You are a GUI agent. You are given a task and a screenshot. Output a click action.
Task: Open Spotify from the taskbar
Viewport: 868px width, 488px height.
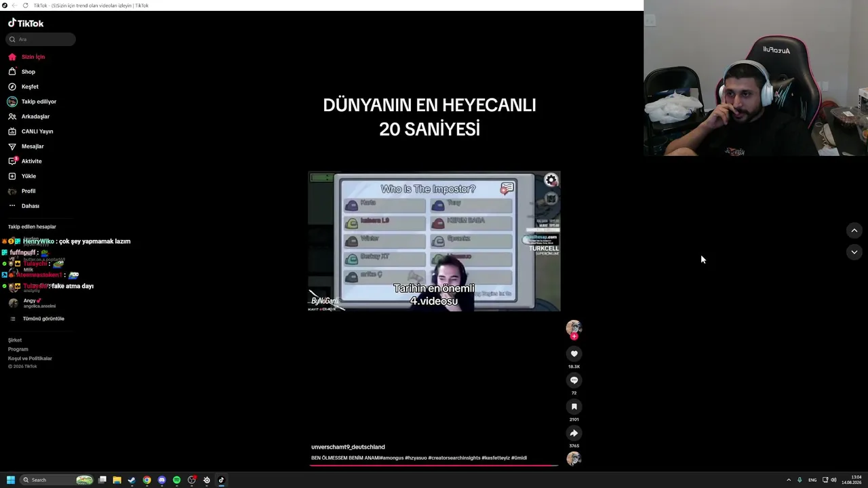(x=176, y=480)
